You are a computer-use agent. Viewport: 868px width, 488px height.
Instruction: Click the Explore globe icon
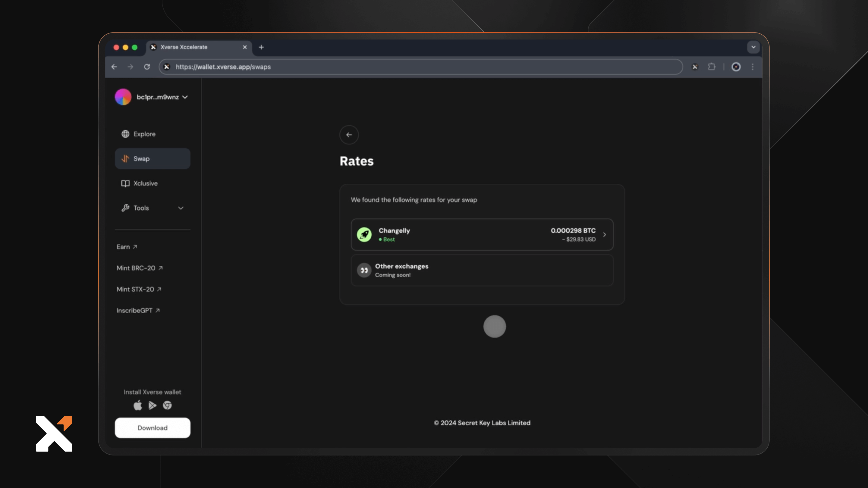coord(125,134)
